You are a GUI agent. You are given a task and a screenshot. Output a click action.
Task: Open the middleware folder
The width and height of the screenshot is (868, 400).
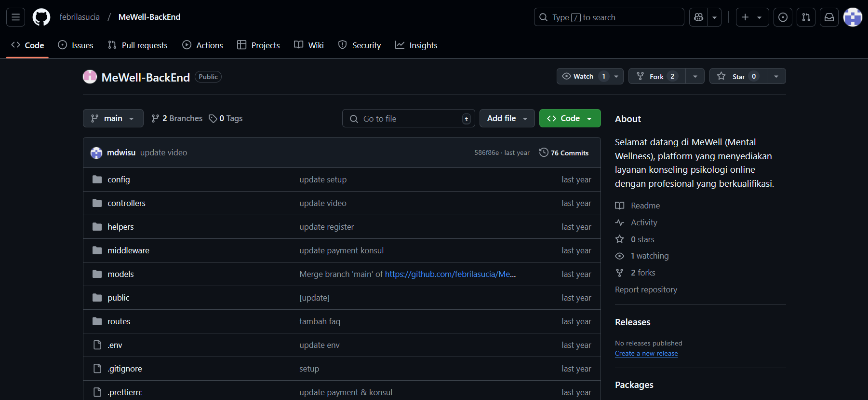128,250
